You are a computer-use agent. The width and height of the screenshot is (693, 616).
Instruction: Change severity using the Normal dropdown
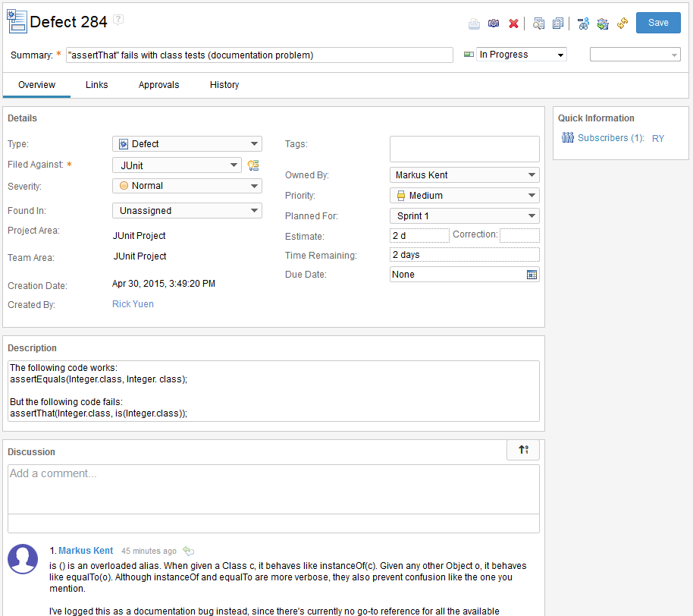pos(187,185)
